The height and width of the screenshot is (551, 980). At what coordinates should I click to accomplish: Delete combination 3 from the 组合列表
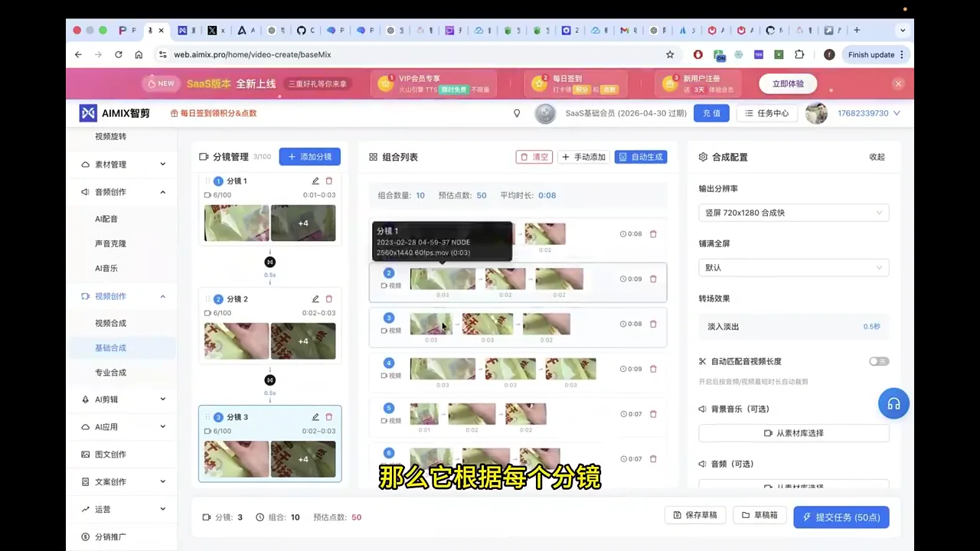tap(653, 324)
